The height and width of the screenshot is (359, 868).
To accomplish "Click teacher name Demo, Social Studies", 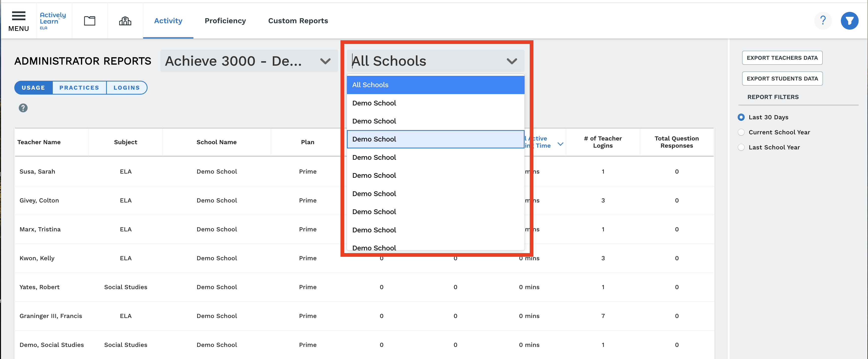I will point(52,345).
